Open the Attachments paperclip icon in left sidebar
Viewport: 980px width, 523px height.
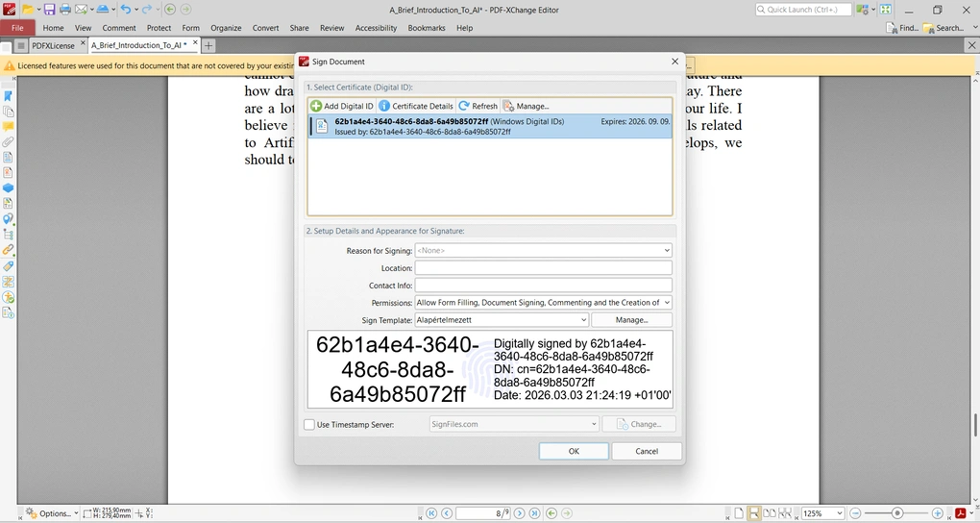point(8,142)
